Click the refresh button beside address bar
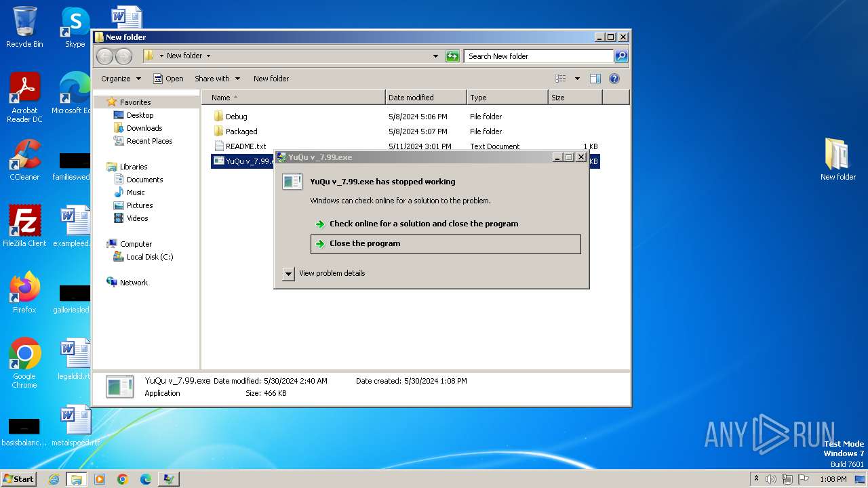The height and width of the screenshot is (488, 868). 452,56
